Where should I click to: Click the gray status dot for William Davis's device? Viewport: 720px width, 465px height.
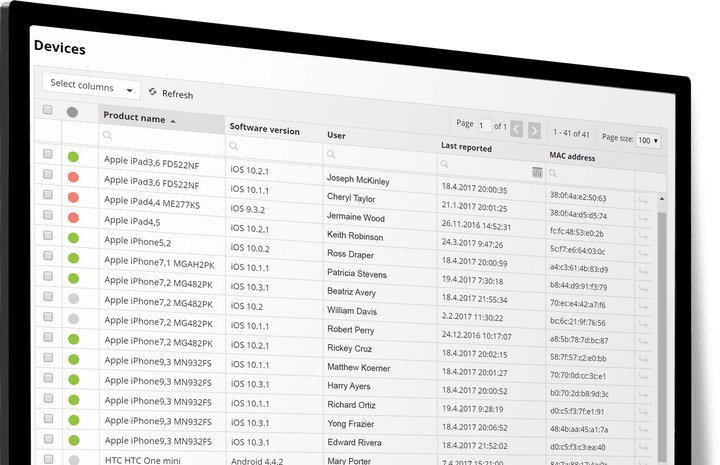coord(73,299)
